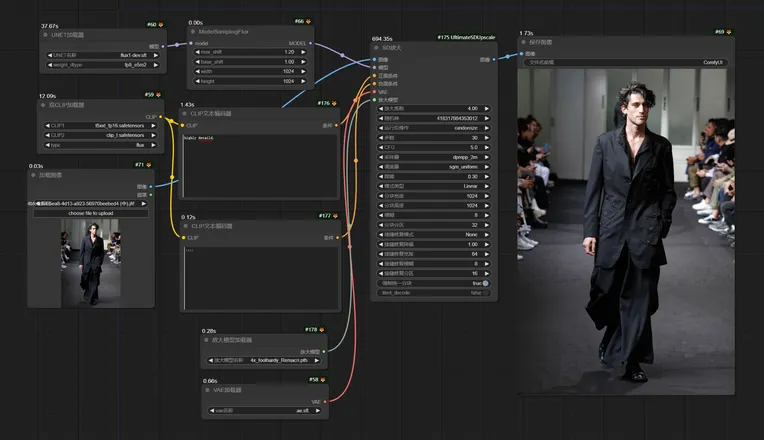Image resolution: width=764 pixels, height=440 pixels.
Task: Click the CLIP output port of the dual CLIP loader
Action: (158, 116)
